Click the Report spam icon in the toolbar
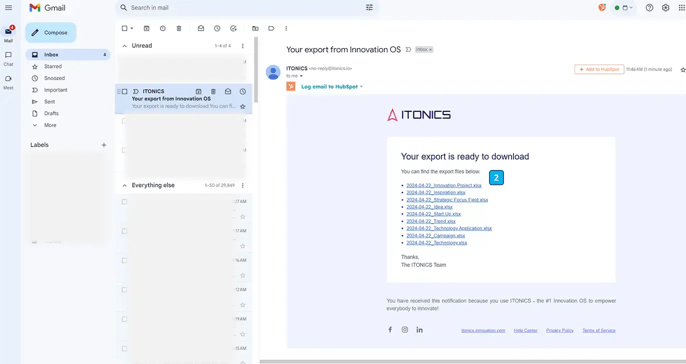Viewport: 686px width, 364px height. pyautogui.click(x=163, y=28)
